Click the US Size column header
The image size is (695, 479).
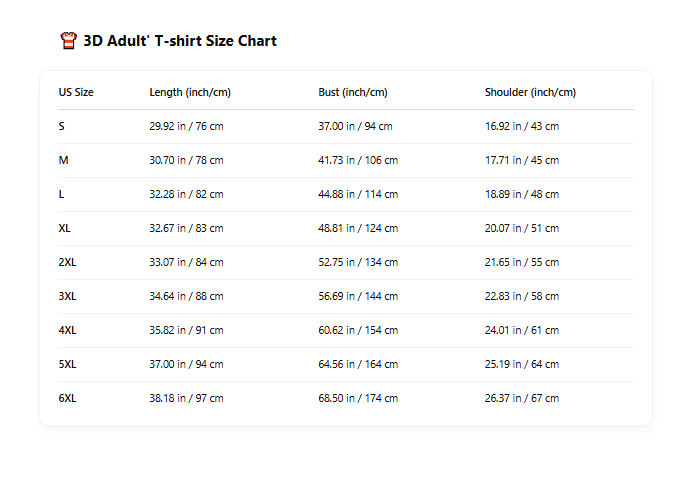tap(76, 92)
